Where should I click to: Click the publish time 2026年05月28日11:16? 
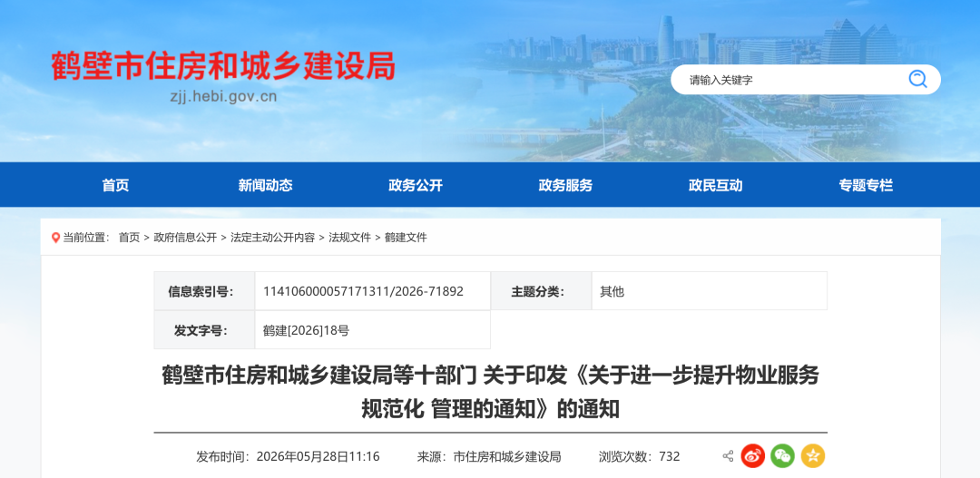(x=318, y=457)
